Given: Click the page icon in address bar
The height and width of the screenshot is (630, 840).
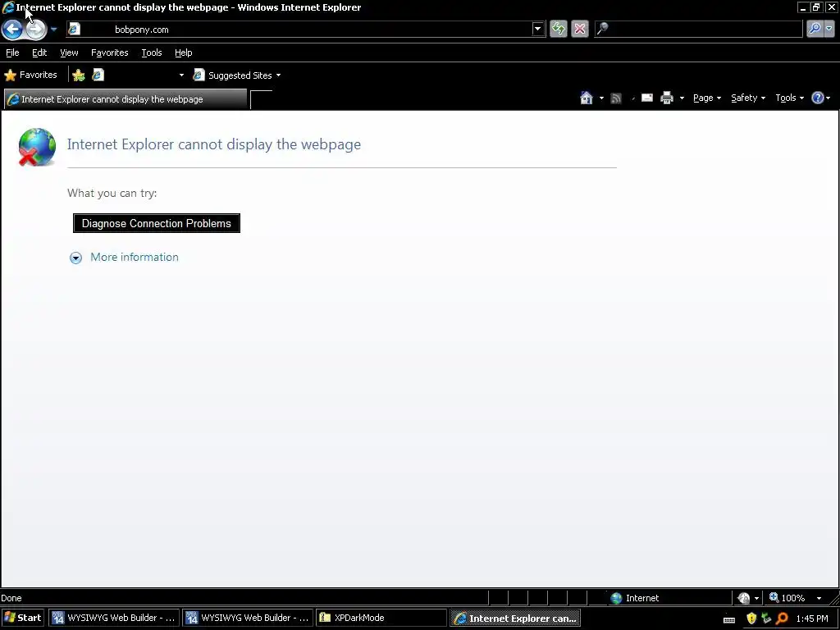Looking at the screenshot, I should [75, 29].
